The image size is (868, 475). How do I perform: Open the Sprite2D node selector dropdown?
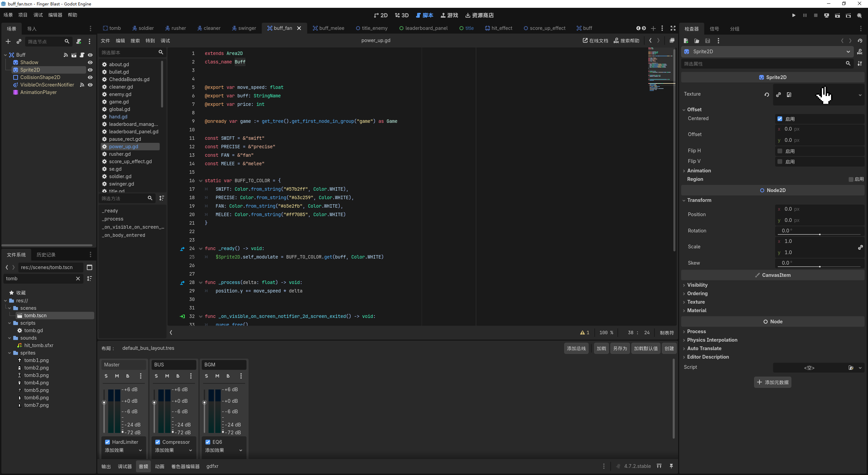(x=768, y=52)
